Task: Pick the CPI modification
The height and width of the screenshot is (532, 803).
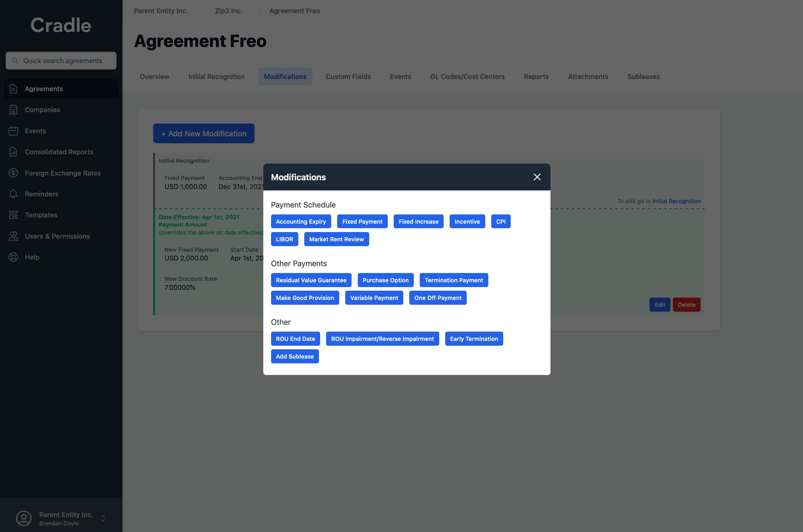Action: (x=501, y=222)
